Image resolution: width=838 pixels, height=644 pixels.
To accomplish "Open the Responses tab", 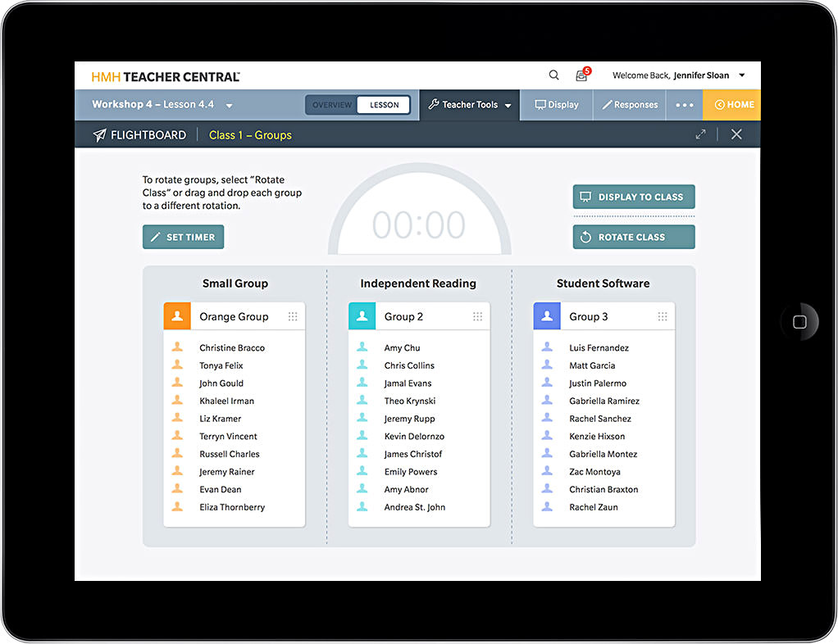I will tap(630, 105).
